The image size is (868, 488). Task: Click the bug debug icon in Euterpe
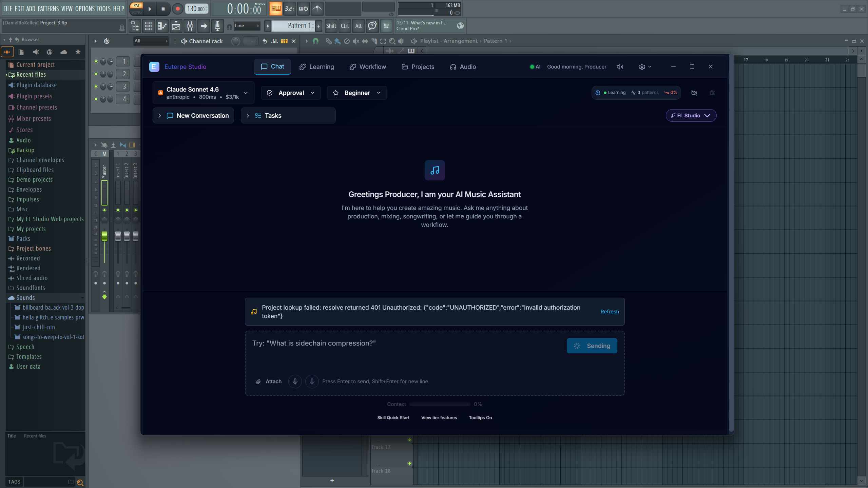pyautogui.click(x=712, y=93)
